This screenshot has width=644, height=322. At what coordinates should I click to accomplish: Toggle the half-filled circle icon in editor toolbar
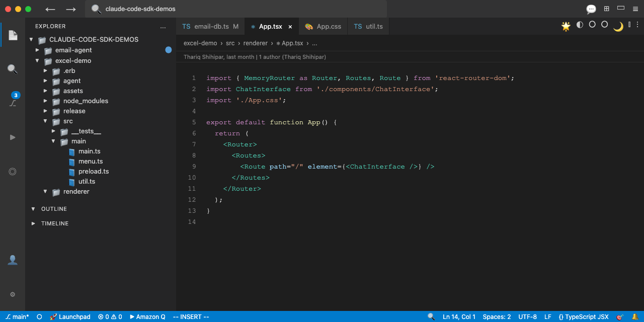[580, 25]
